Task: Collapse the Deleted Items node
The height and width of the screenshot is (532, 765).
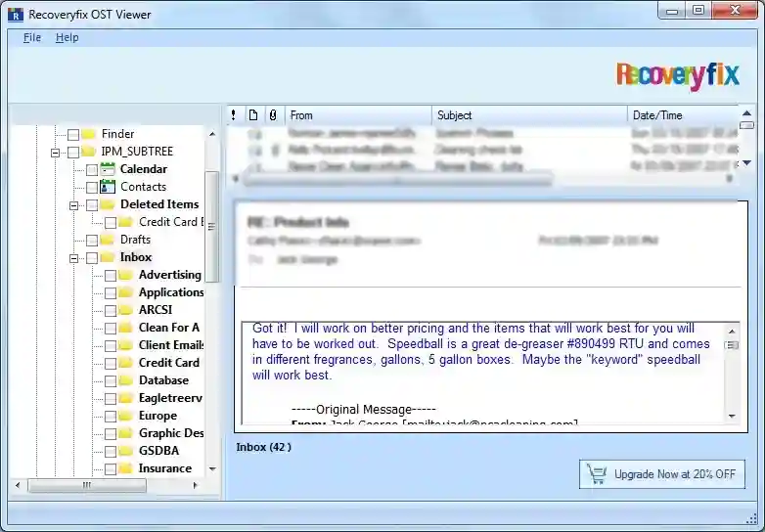Action: 73,205
